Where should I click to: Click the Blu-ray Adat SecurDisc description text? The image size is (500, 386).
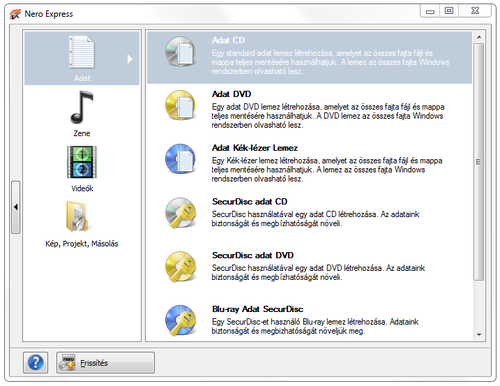click(315, 326)
